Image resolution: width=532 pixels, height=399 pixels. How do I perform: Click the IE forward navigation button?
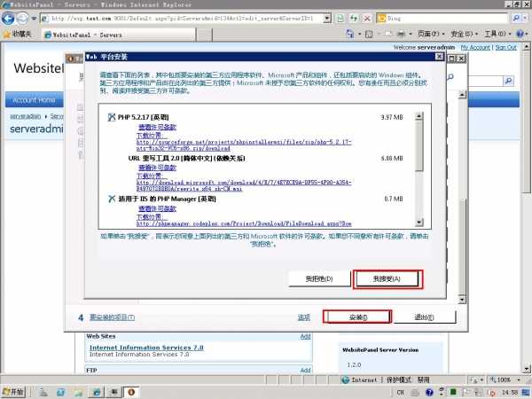point(22,18)
